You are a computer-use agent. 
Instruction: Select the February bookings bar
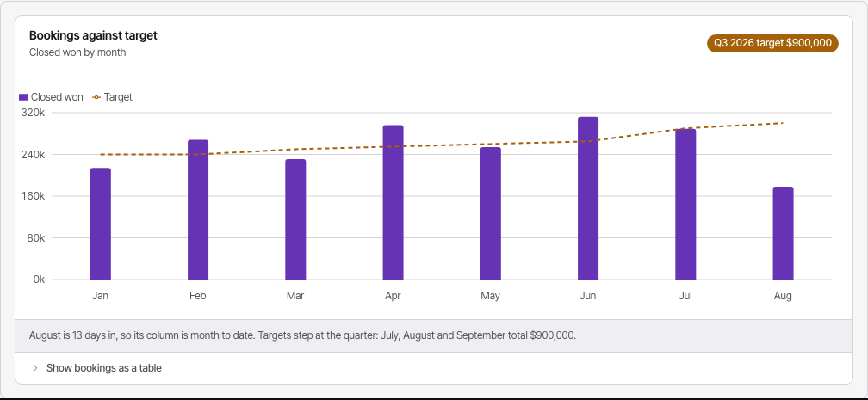[198, 210]
